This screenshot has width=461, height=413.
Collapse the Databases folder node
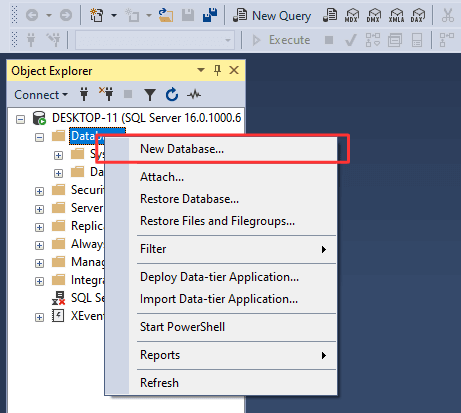tap(39, 137)
